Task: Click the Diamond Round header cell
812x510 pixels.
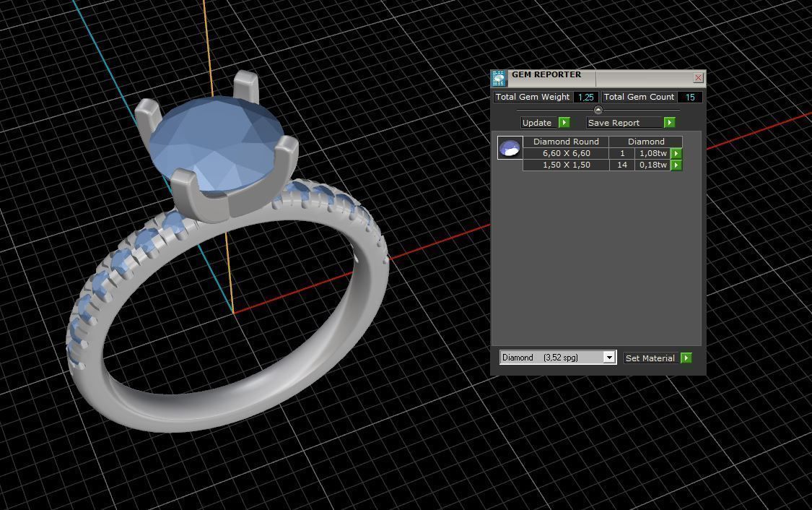Action: (x=566, y=142)
